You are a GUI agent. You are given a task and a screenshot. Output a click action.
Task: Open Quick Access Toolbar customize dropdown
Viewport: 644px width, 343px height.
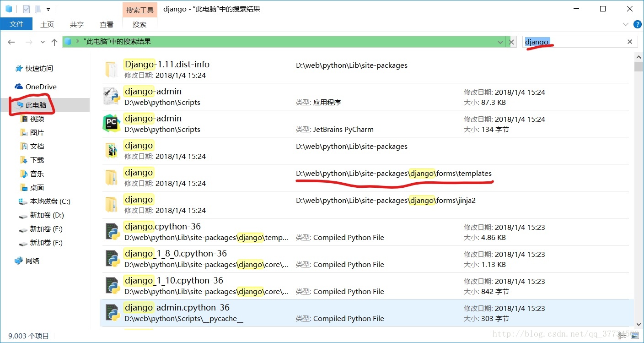point(48,9)
